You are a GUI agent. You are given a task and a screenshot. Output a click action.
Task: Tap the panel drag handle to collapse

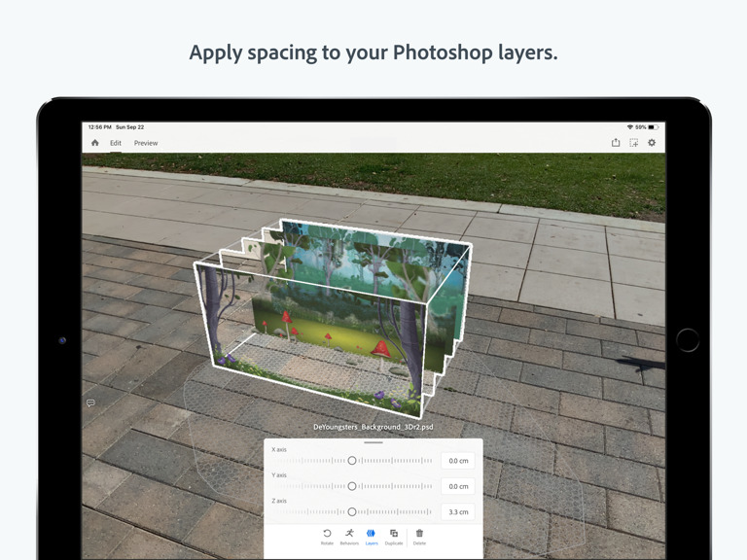(x=373, y=442)
